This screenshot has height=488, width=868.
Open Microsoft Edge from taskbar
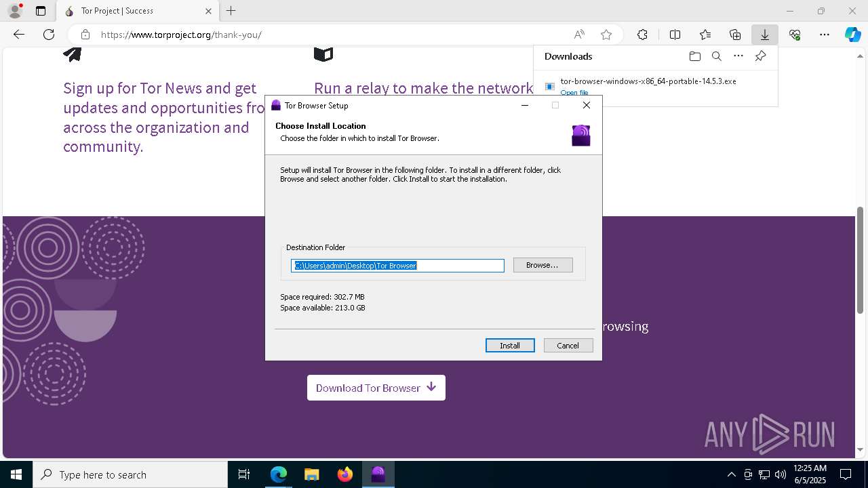(x=279, y=474)
